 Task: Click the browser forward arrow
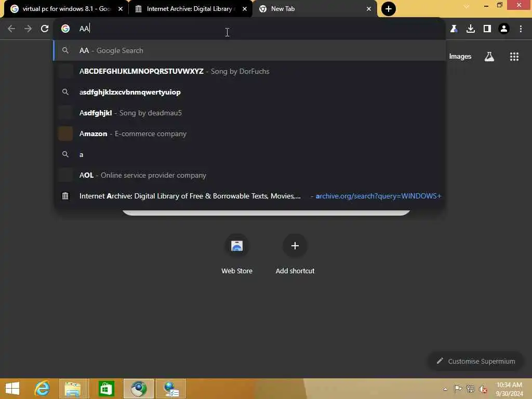click(x=28, y=29)
